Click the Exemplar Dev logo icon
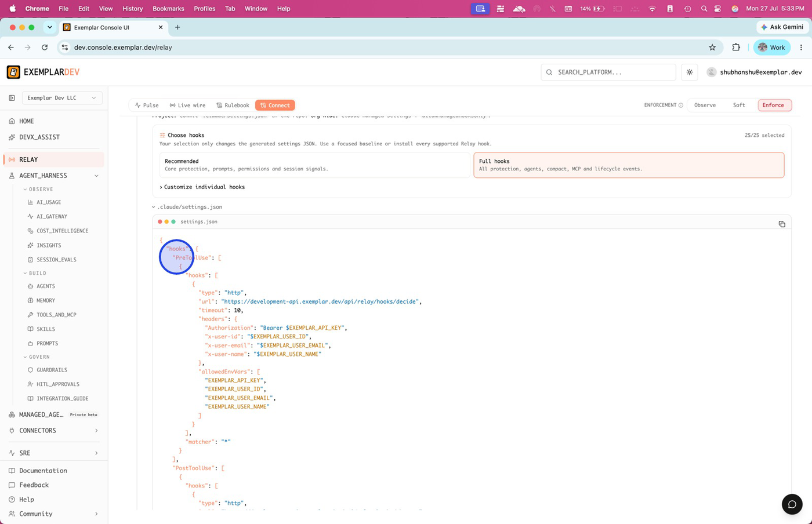 pos(13,72)
